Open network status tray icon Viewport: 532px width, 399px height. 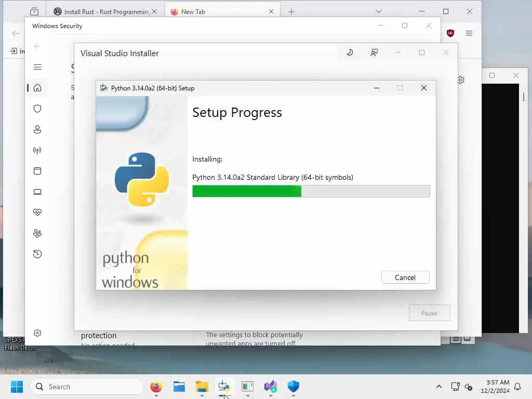(x=455, y=387)
